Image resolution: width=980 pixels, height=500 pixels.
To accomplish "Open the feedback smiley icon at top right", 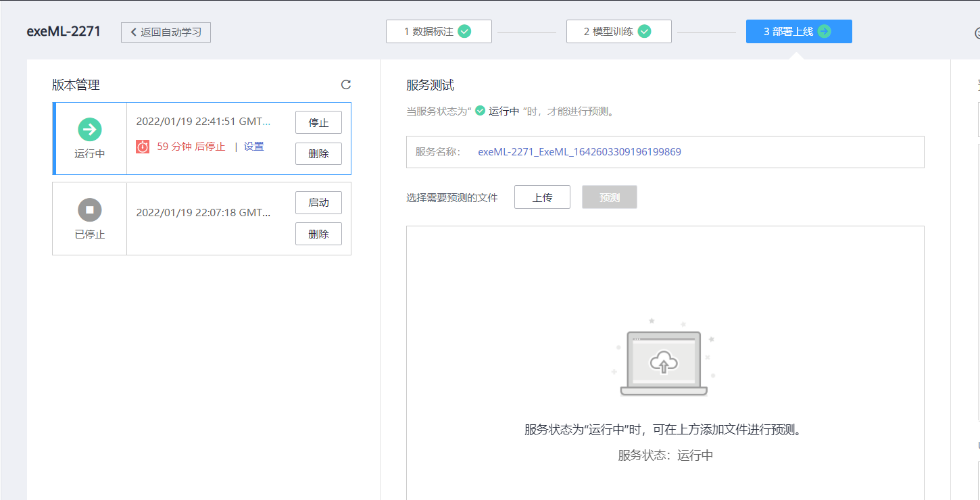I will pyautogui.click(x=976, y=32).
